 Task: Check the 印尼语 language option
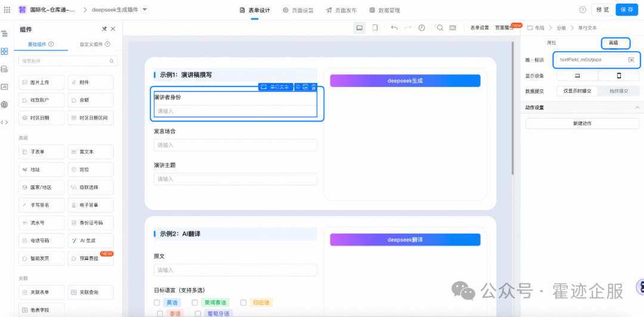coord(243,303)
